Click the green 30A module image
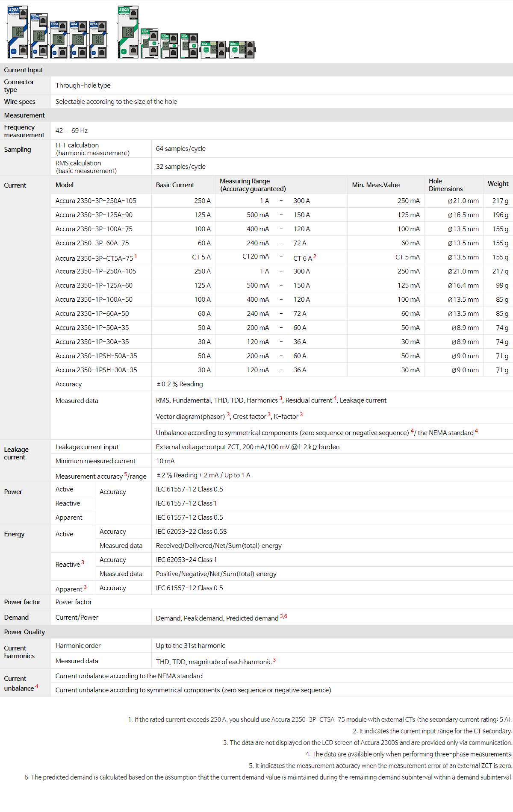 [242, 50]
